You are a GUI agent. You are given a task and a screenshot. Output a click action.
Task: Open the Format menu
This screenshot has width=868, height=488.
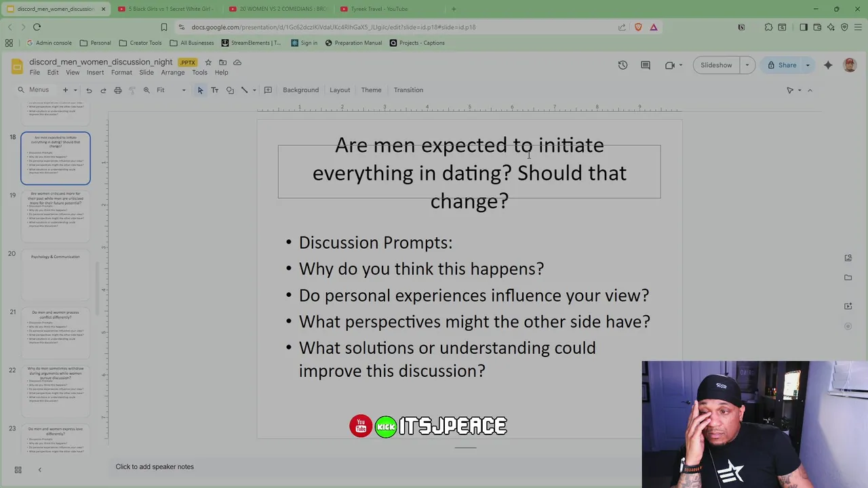click(x=121, y=73)
